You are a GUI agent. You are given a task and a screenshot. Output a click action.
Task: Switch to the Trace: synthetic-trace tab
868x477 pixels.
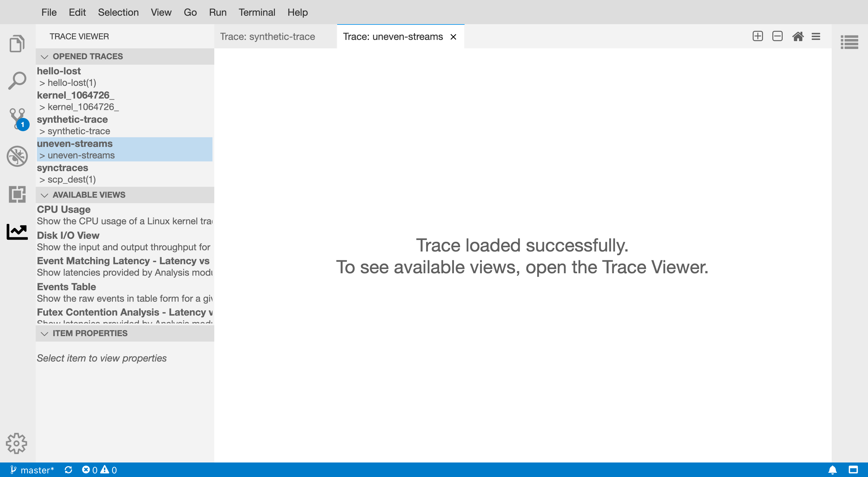(x=268, y=36)
